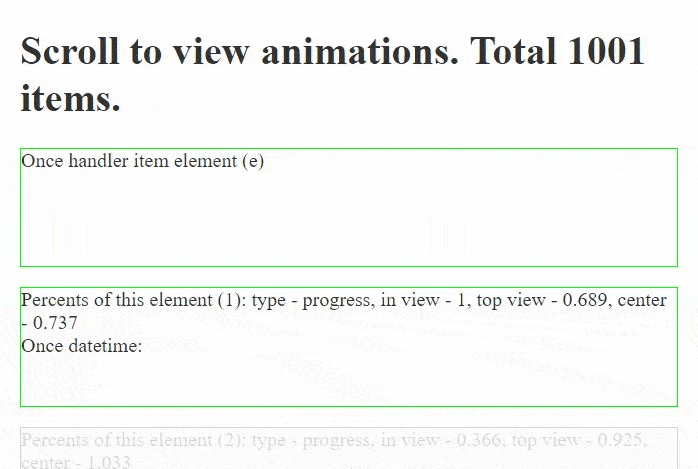Click the faded center value 1.033
The width and height of the screenshot is (698, 469).
point(109,462)
